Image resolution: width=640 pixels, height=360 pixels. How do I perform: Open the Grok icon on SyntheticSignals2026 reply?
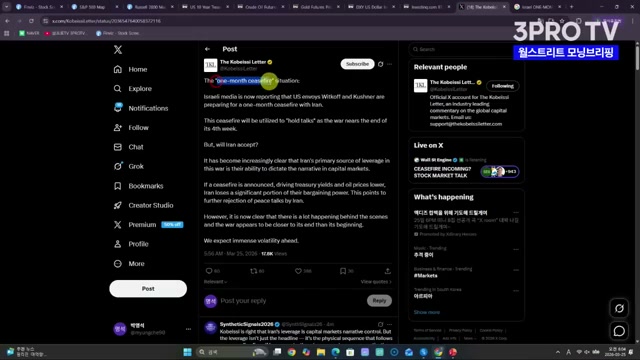point(380,324)
